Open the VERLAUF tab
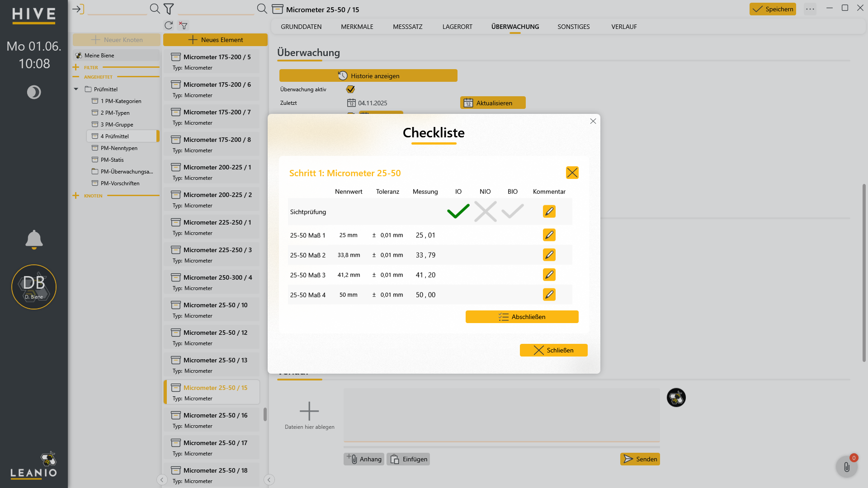 tap(624, 27)
